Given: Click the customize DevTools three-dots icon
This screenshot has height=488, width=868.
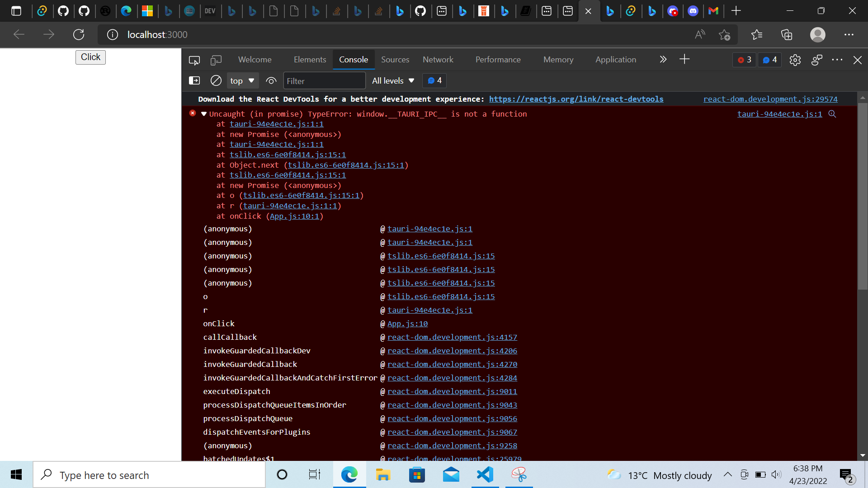Looking at the screenshot, I should coord(837,60).
